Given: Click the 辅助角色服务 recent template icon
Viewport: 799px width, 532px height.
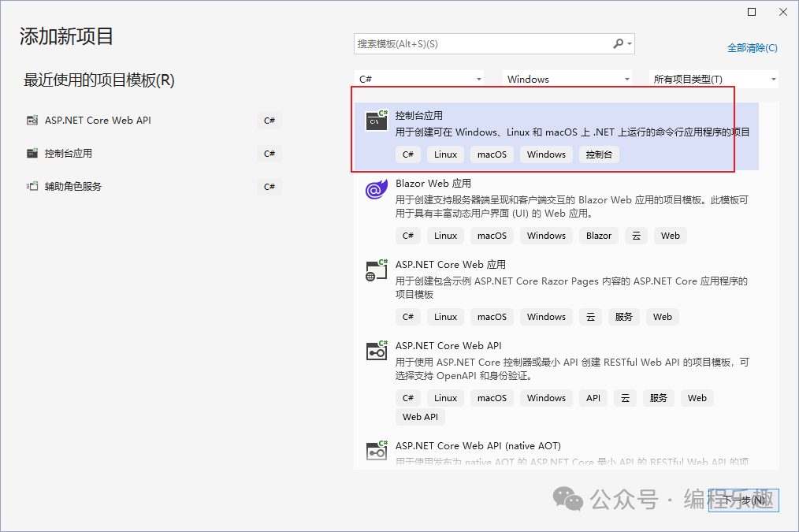Looking at the screenshot, I should (x=32, y=186).
